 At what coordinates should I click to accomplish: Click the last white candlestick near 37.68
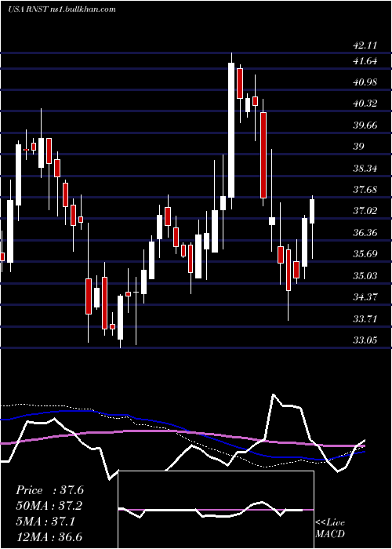click(x=312, y=211)
